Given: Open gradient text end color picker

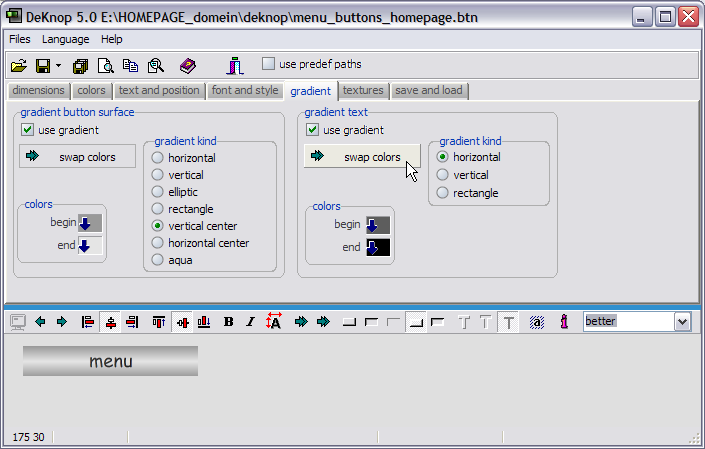Looking at the screenshot, I should coord(378,247).
